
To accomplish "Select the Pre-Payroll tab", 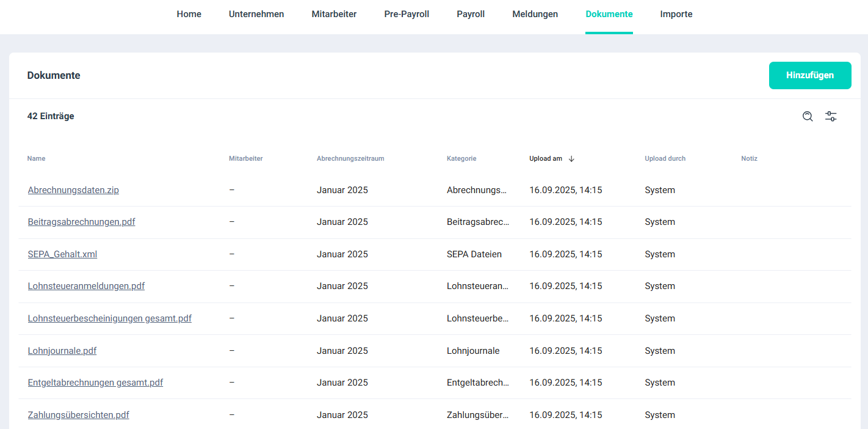I will coord(407,14).
